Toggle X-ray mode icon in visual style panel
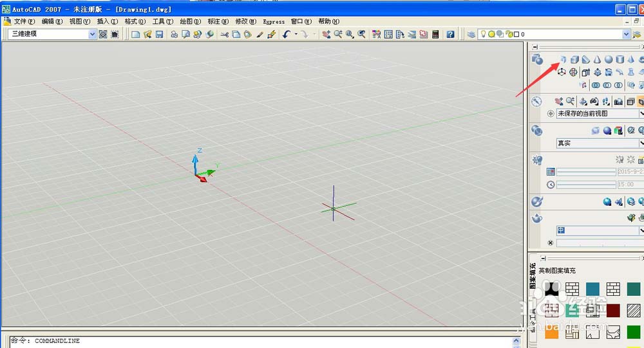 [596, 131]
